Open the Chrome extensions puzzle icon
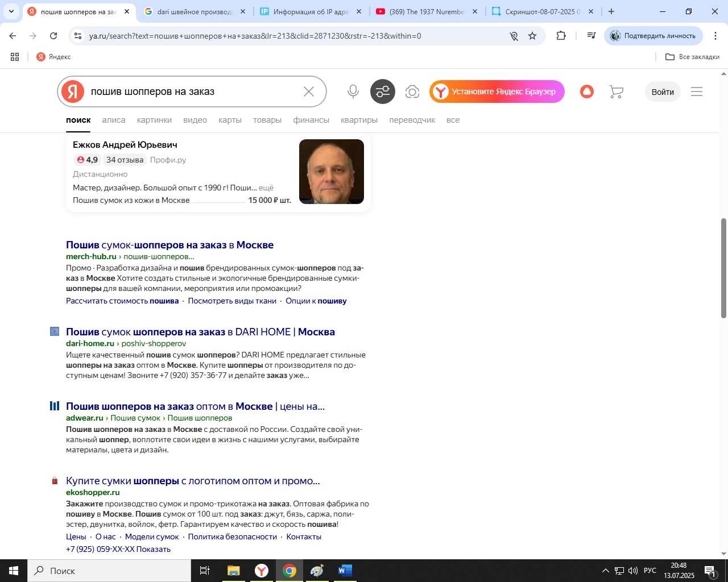 click(x=561, y=36)
